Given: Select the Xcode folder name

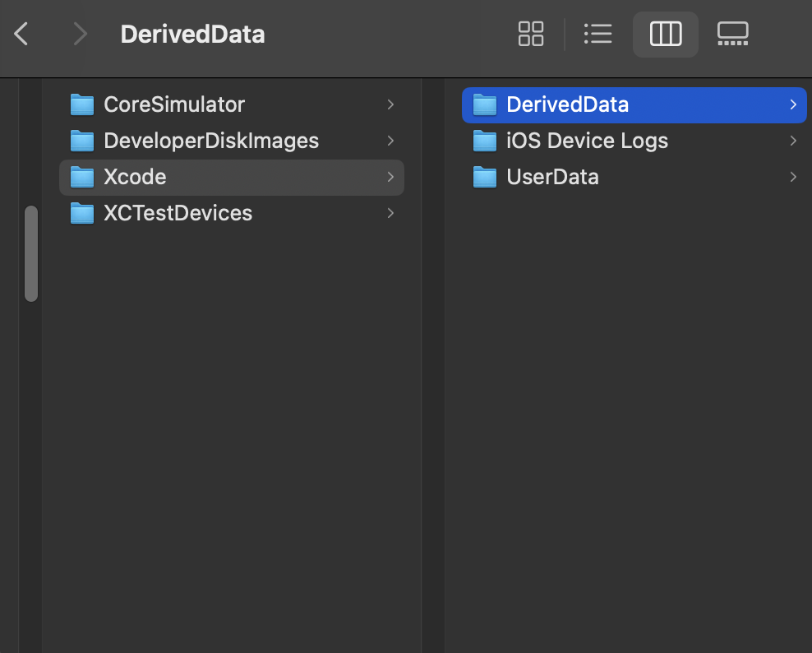Looking at the screenshot, I should point(135,178).
